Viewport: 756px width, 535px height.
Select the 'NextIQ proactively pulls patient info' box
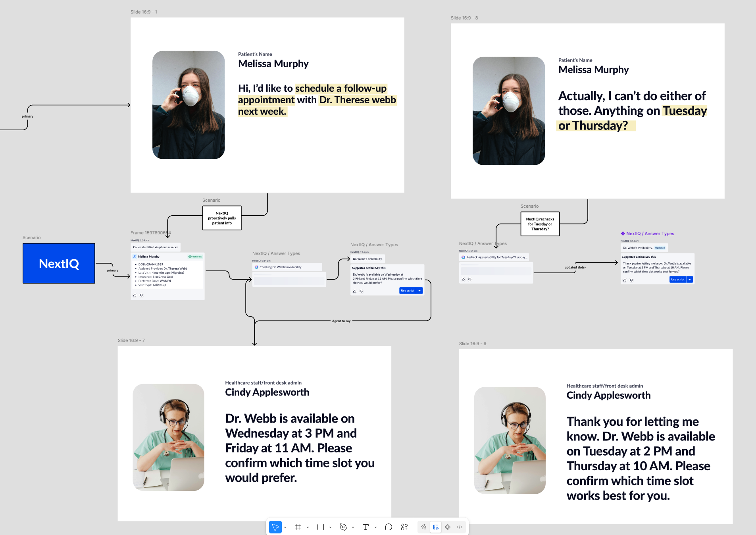pos(222,218)
